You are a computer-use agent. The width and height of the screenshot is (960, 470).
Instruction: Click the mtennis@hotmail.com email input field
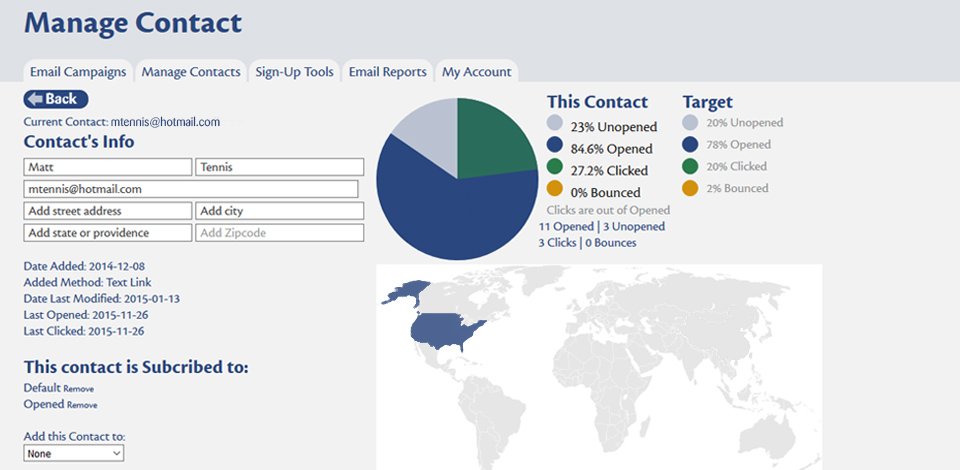coord(191,189)
